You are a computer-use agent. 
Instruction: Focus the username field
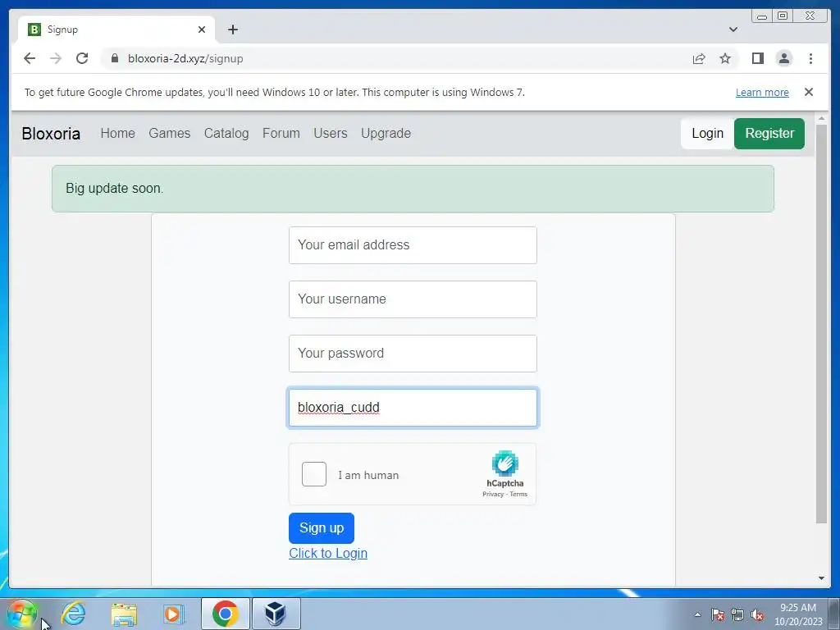tap(413, 299)
